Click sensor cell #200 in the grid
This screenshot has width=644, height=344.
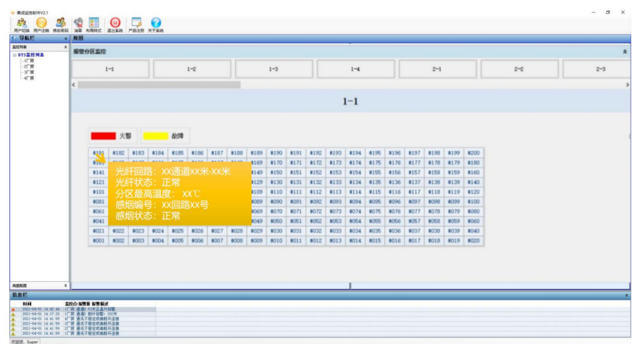pyautogui.click(x=474, y=153)
